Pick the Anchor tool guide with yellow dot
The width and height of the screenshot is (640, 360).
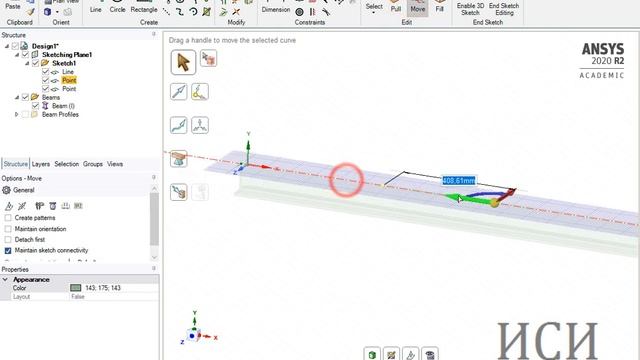tap(200, 92)
